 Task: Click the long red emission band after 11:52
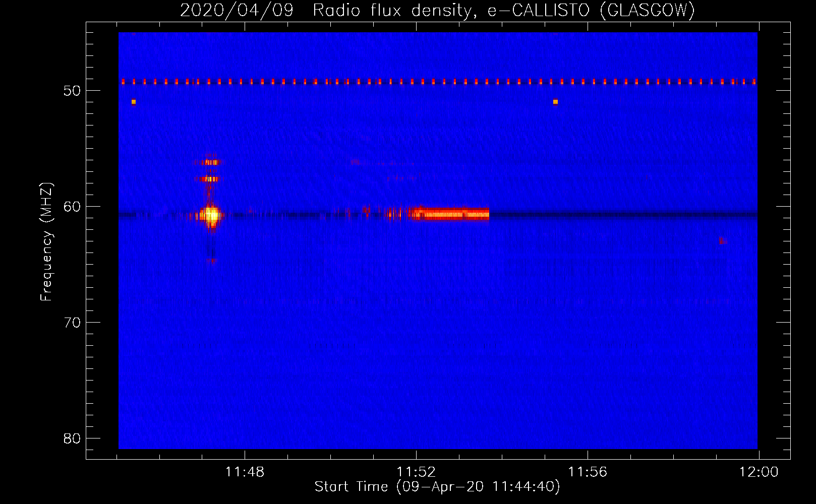coord(450,214)
